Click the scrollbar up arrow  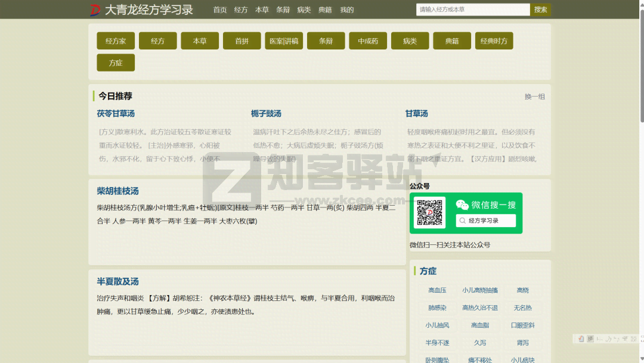640,3
